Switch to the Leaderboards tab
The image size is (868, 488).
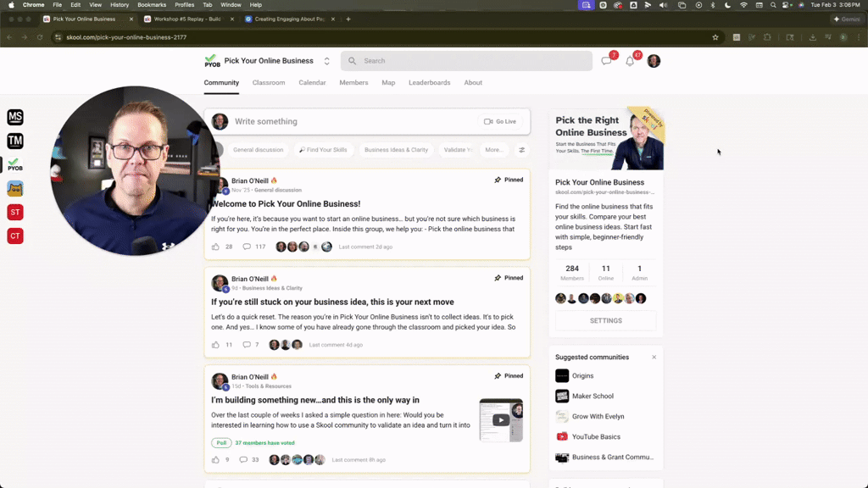[x=430, y=82]
